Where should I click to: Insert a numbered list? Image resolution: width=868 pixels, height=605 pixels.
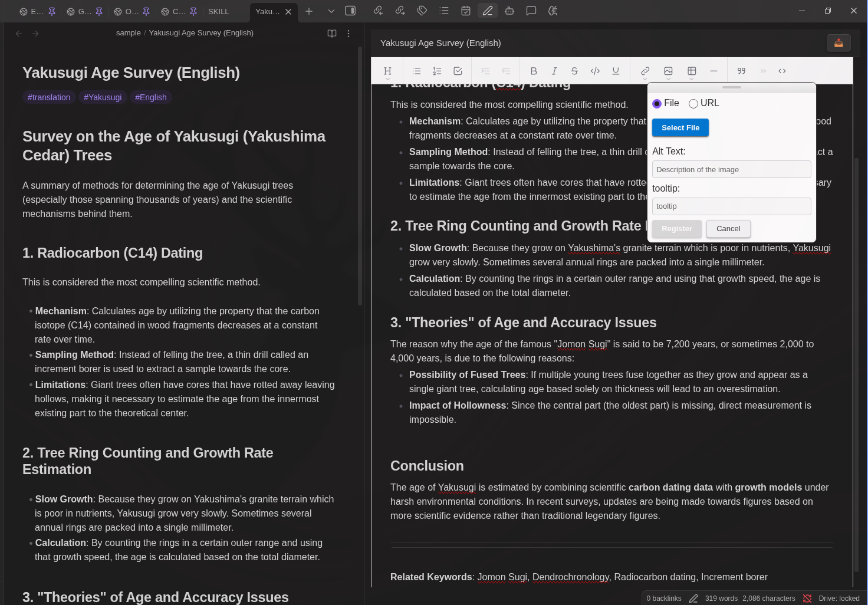pyautogui.click(x=437, y=71)
